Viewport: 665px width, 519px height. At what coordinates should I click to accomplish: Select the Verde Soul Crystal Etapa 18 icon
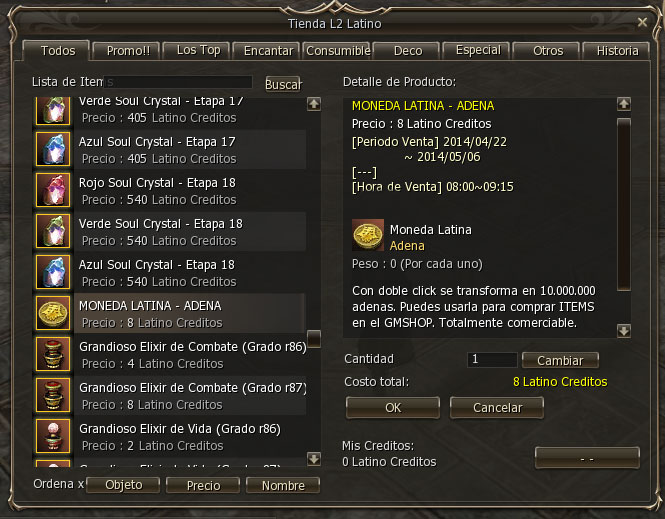53,231
